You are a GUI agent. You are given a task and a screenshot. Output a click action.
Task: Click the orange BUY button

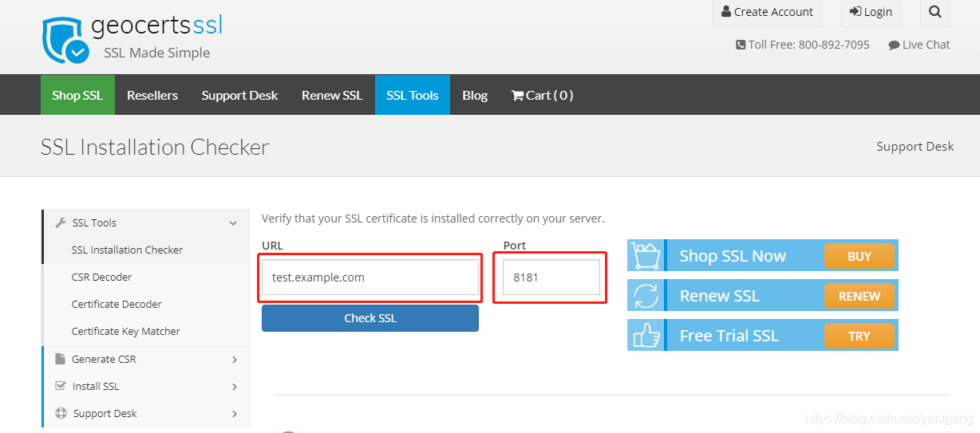(859, 257)
